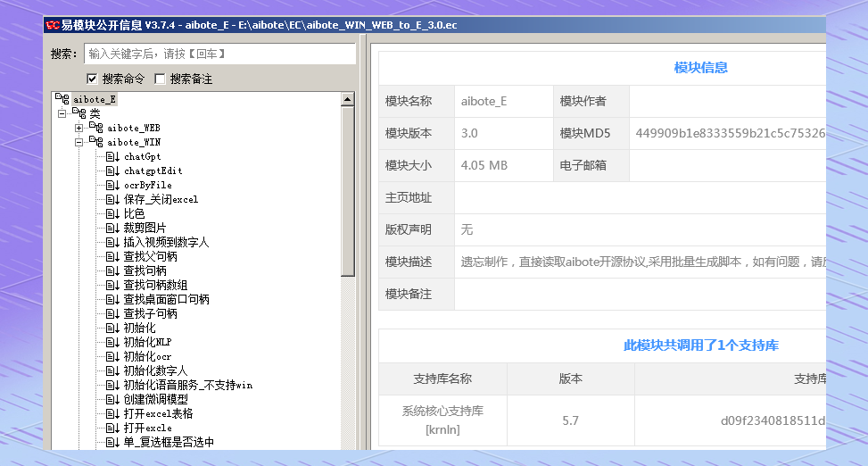Click the 查找句柄 method icon
The width and height of the screenshot is (868, 466).
113,271
